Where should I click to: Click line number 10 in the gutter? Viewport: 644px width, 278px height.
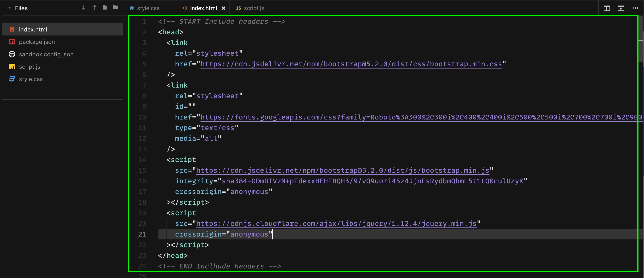click(x=142, y=117)
